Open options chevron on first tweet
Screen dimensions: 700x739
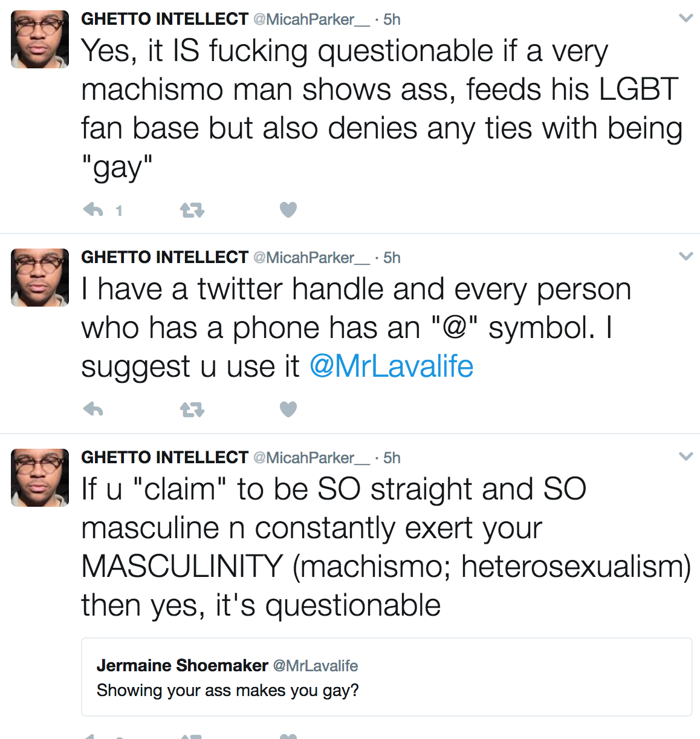pos(685,18)
